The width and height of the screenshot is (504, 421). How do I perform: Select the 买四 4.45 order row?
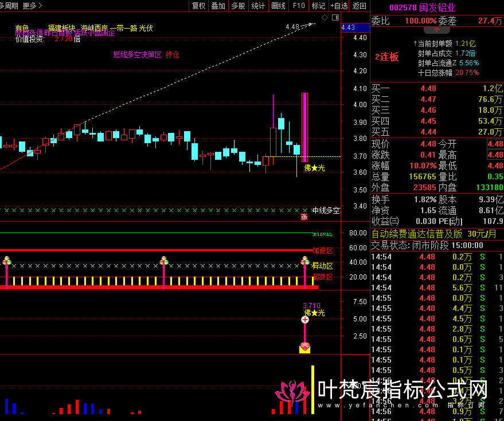pyautogui.click(x=437, y=121)
